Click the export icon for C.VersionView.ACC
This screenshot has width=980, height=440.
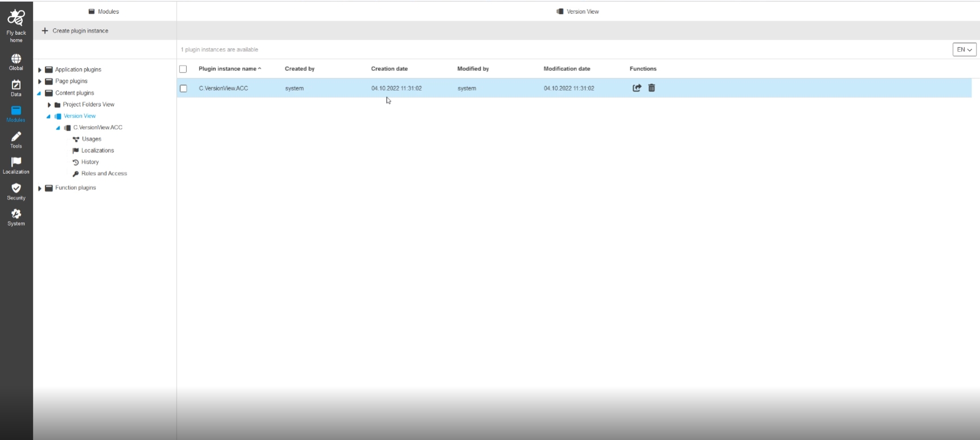(x=637, y=88)
